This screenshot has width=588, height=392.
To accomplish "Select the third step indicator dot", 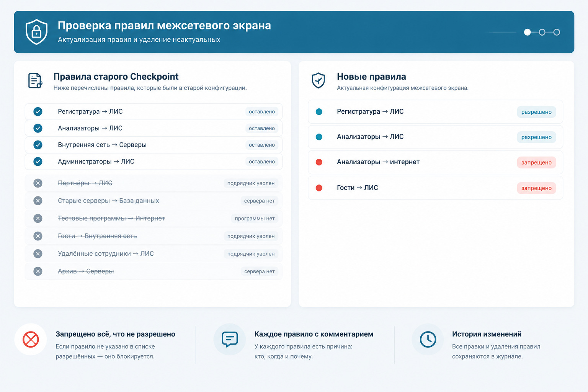I will click(557, 32).
